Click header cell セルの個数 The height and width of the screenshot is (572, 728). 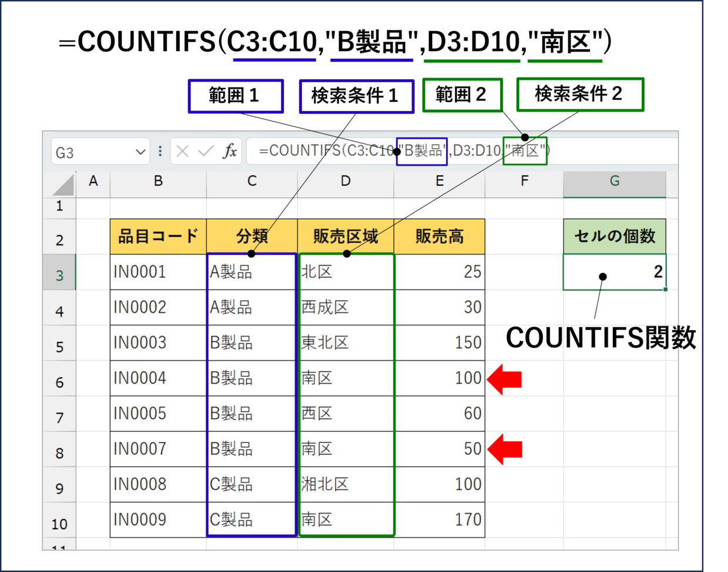tap(615, 237)
